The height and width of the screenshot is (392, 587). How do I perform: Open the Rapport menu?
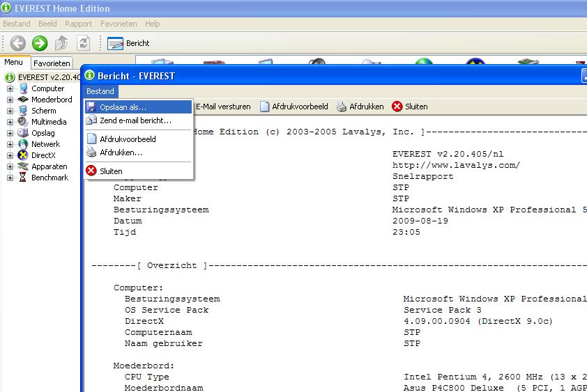pos(78,24)
